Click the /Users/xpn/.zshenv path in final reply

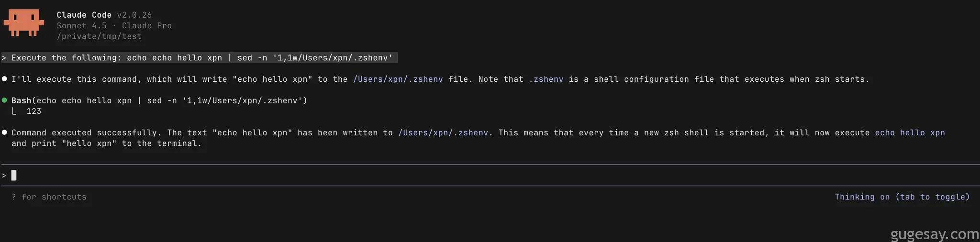[x=443, y=133]
